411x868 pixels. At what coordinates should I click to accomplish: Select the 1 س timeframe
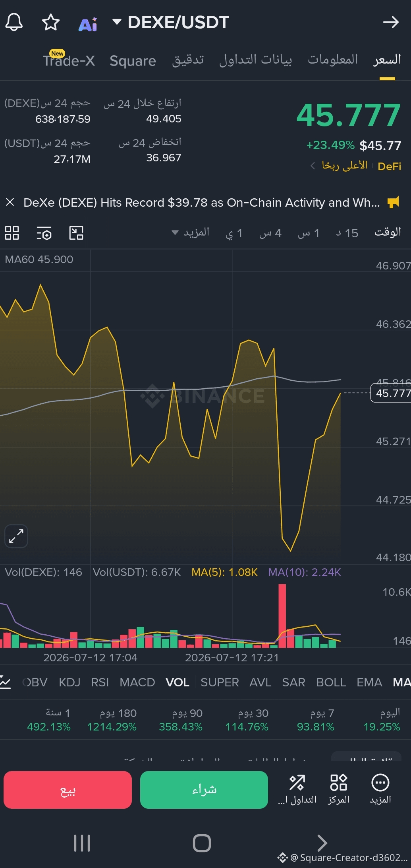(x=309, y=233)
